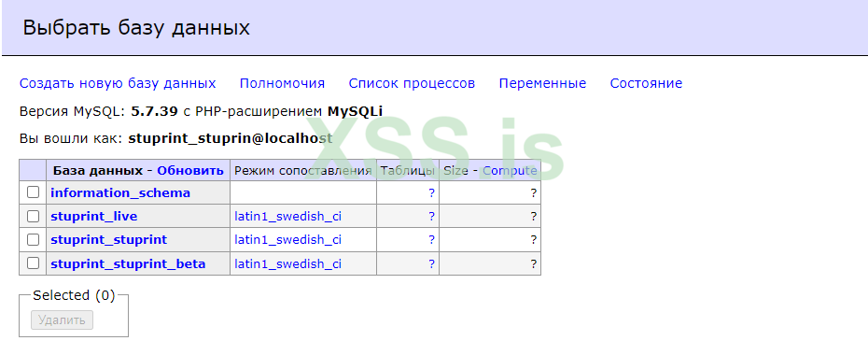Image resolution: width=868 pixels, height=355 pixels.
Task: Tick the stuprint_stuprint row checkbox
Action: 34,240
